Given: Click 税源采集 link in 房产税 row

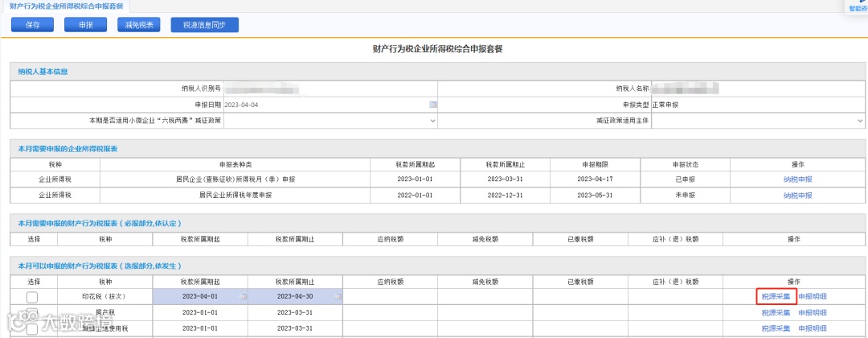Looking at the screenshot, I should click(x=776, y=312).
